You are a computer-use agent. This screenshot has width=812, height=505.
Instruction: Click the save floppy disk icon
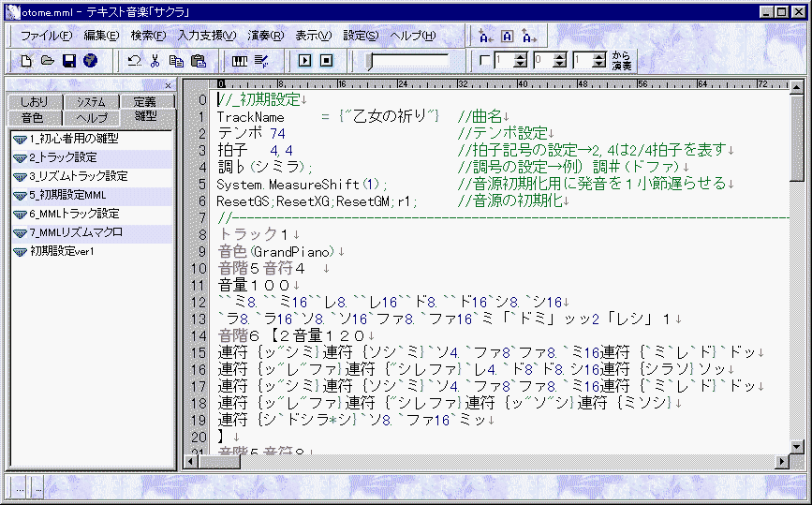point(68,61)
